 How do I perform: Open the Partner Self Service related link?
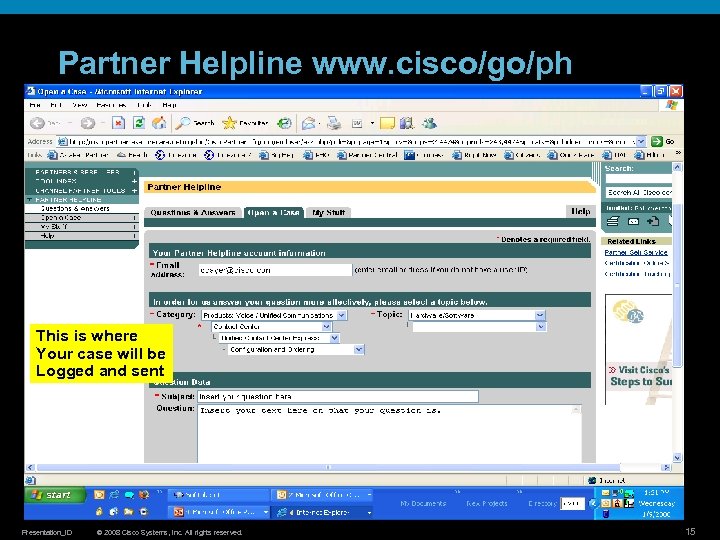[636, 253]
